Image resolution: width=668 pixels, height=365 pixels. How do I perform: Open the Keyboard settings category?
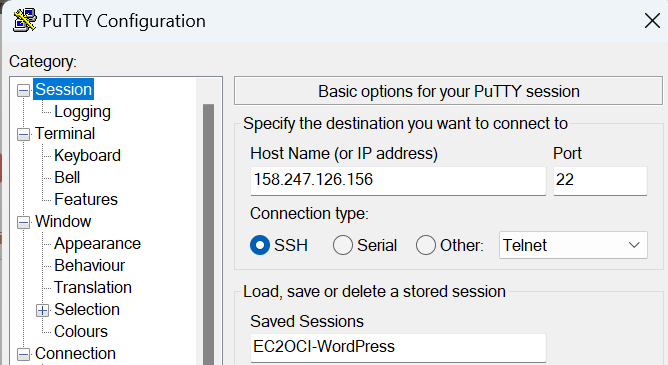click(87, 155)
